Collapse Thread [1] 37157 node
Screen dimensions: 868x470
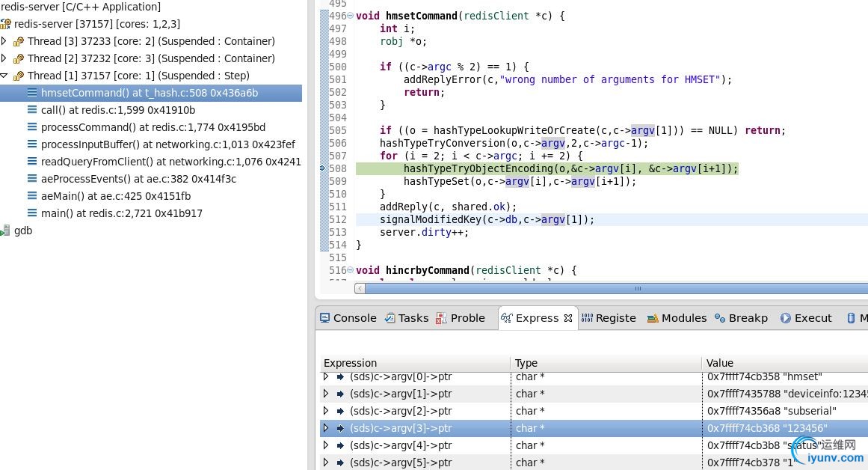click(x=4, y=76)
